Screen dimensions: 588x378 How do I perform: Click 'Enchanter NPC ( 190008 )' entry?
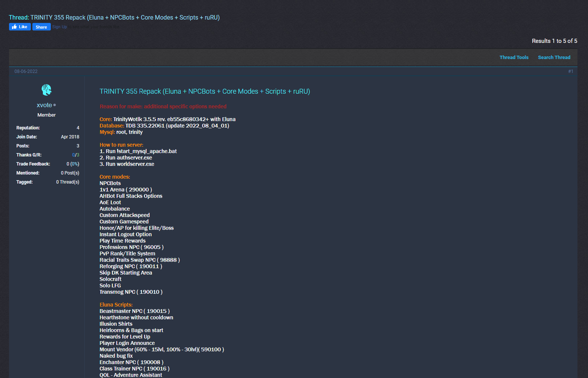click(131, 362)
